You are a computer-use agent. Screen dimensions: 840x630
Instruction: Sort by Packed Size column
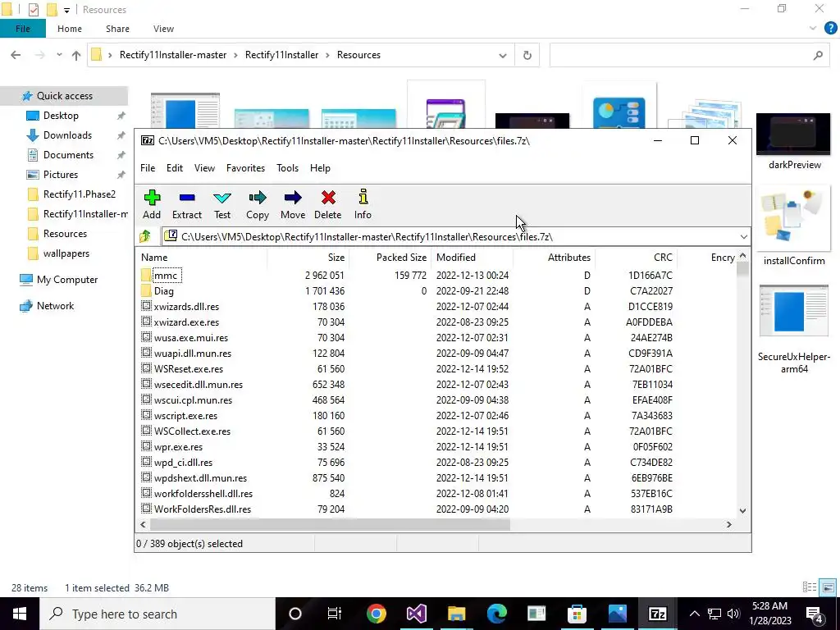(390, 257)
